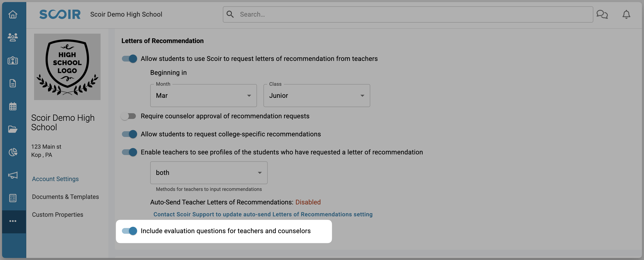
Task: Open Custom Properties menu item
Action: click(57, 214)
